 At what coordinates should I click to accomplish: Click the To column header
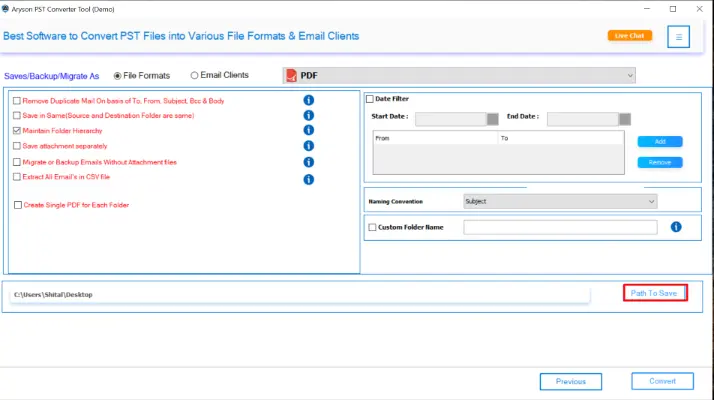point(561,138)
